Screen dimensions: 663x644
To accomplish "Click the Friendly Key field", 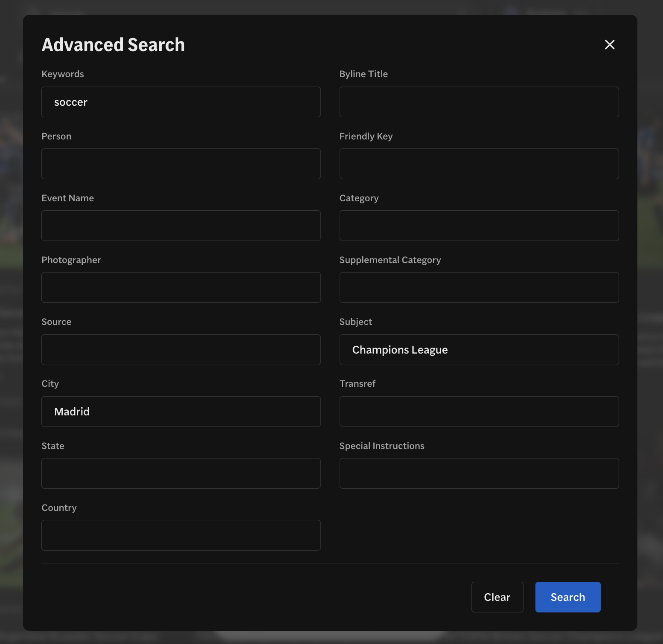I will 479,164.
